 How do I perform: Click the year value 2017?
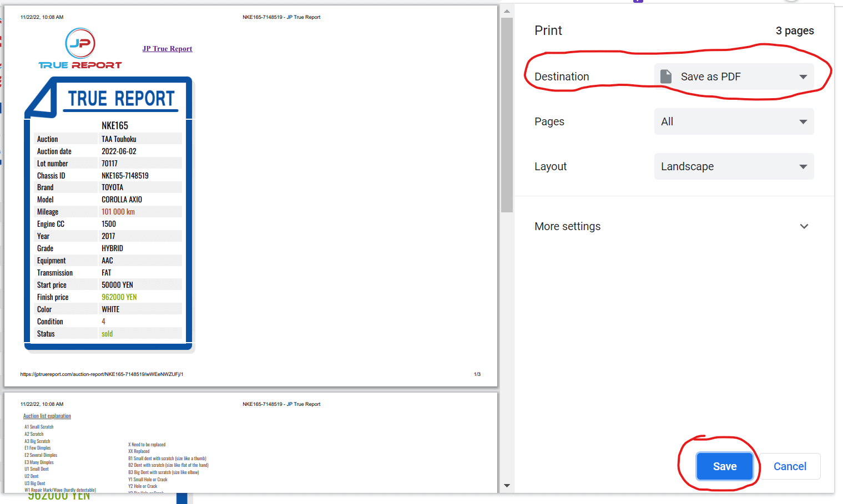108,236
